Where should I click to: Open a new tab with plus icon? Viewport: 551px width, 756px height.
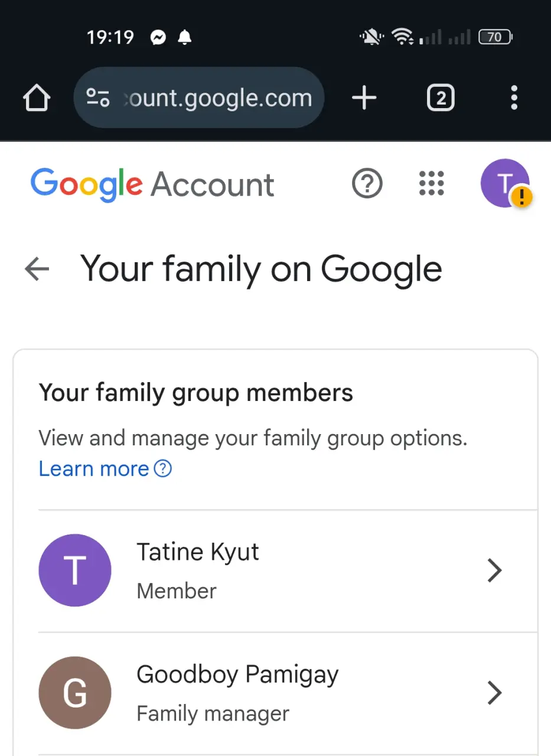(x=364, y=97)
